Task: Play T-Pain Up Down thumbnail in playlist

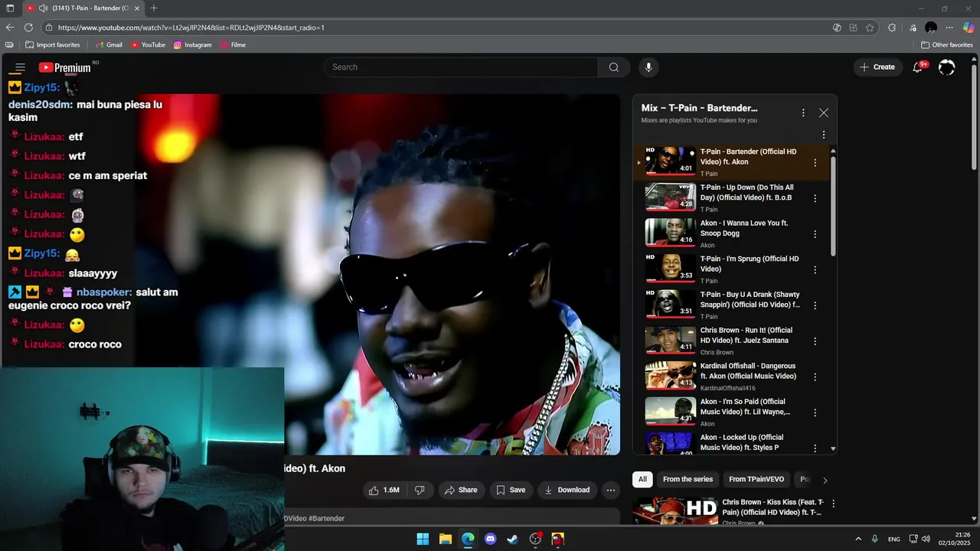Action: [670, 197]
